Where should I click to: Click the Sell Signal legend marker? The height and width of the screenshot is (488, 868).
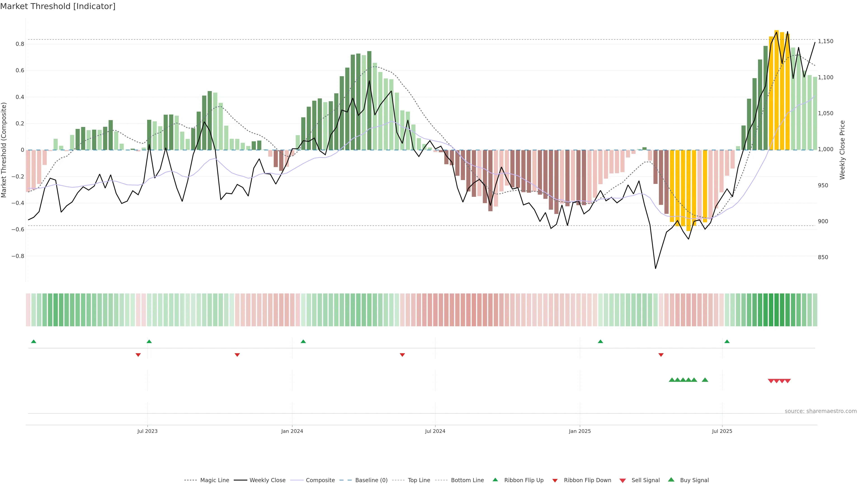pos(623,481)
